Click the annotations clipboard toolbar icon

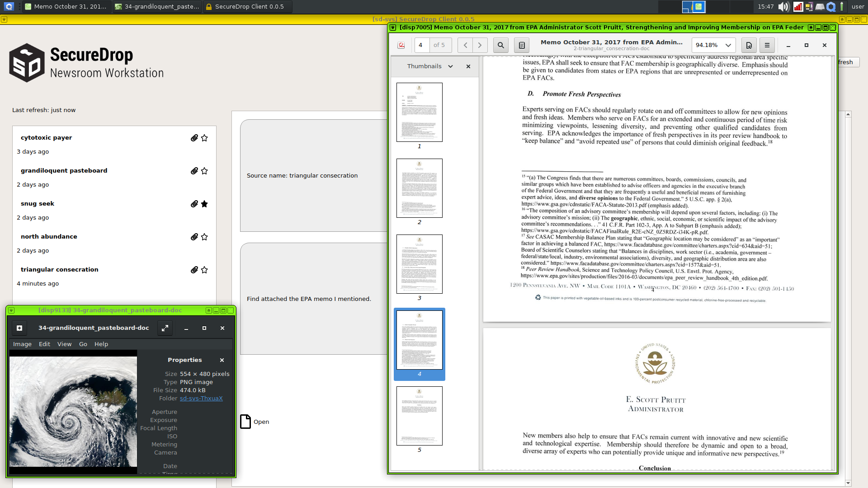[522, 45]
